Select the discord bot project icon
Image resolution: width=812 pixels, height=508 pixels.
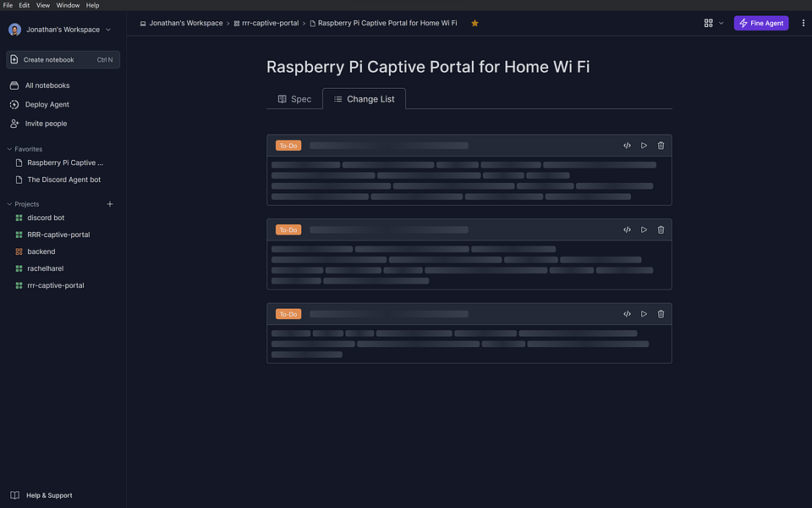coord(19,218)
